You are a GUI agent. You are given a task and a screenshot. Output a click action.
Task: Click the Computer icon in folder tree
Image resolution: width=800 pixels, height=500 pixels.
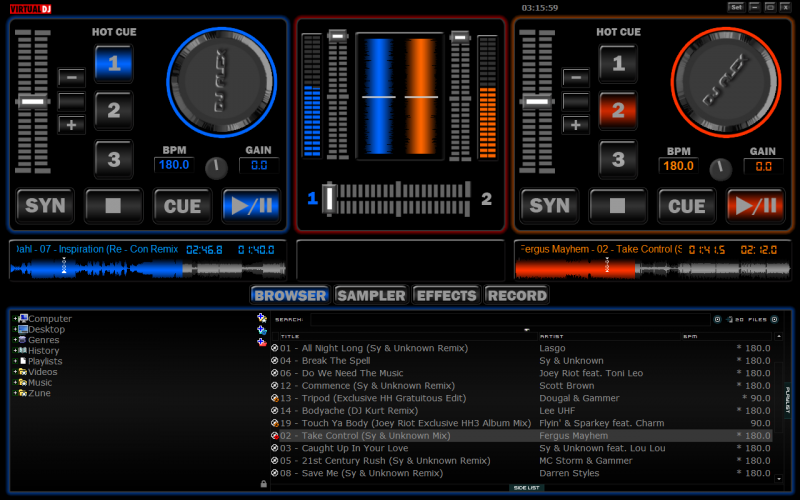(x=23, y=318)
